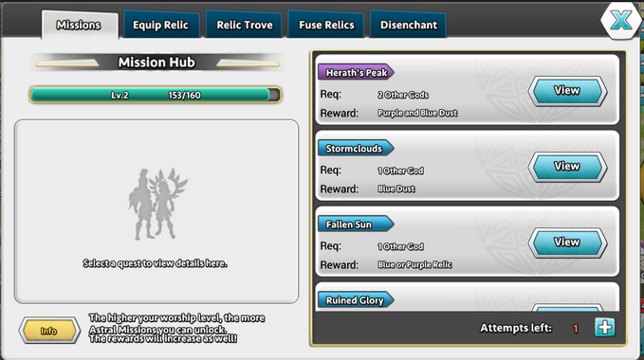Select the Disenchant tab
This screenshot has width=644, height=360.
[x=408, y=25]
